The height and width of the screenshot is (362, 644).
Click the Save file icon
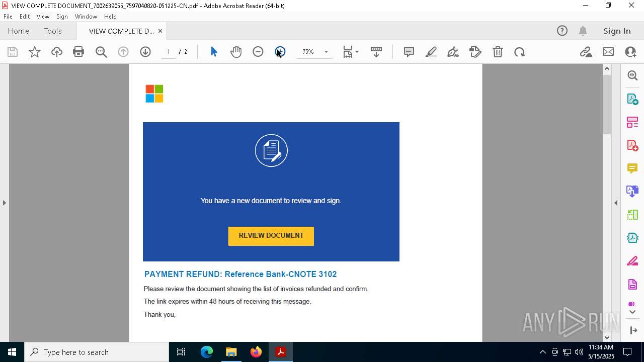click(x=13, y=52)
